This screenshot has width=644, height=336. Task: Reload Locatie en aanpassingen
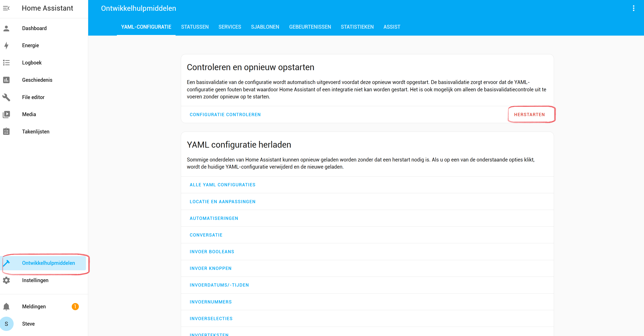tap(223, 202)
